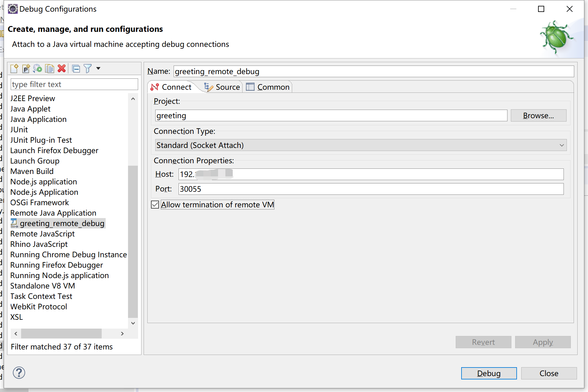Duplicate the selected launch configuration
Screen dimensions: 588x392
click(x=49, y=68)
